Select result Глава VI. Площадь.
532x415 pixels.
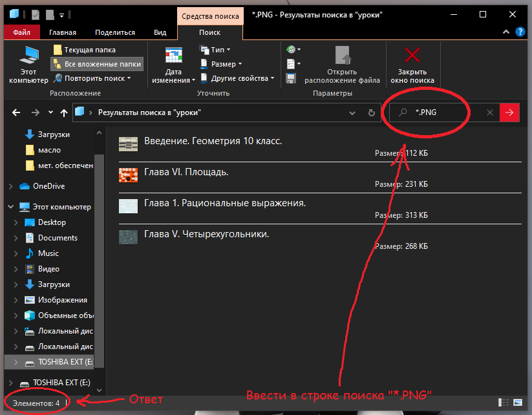tap(319, 178)
